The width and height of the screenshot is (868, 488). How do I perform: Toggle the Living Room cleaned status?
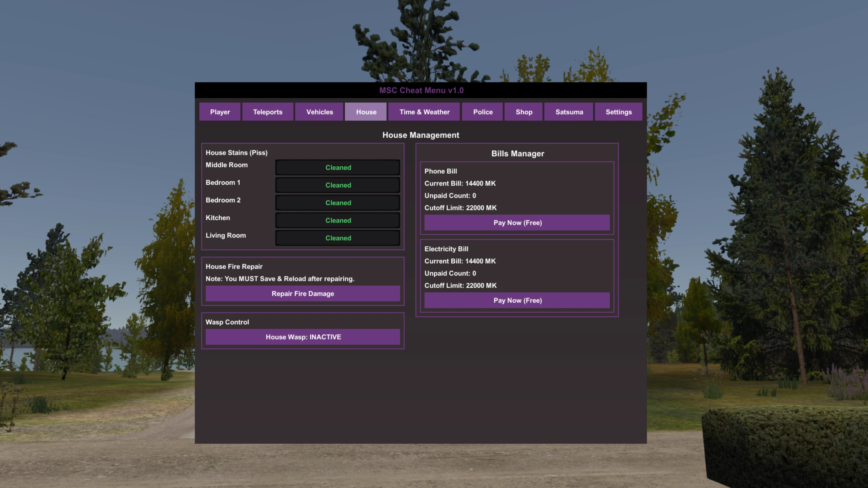click(x=338, y=238)
